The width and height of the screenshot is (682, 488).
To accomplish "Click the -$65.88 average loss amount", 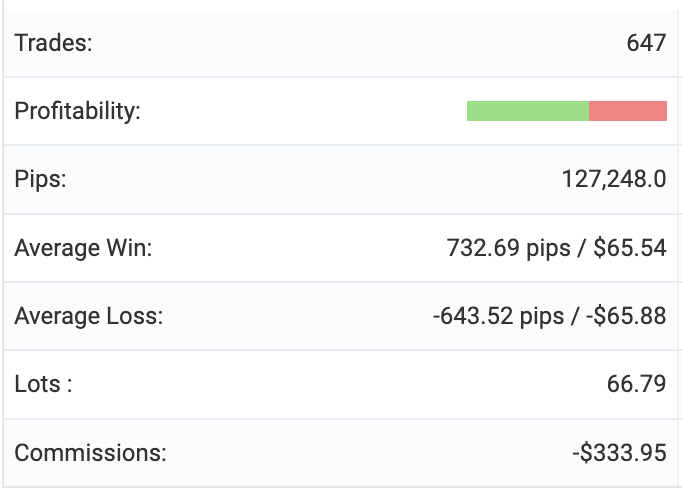I will pyautogui.click(x=627, y=316).
